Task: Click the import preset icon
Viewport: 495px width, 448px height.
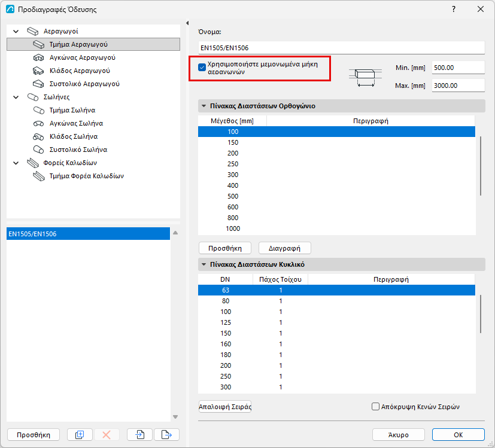Action: pyautogui.click(x=139, y=435)
